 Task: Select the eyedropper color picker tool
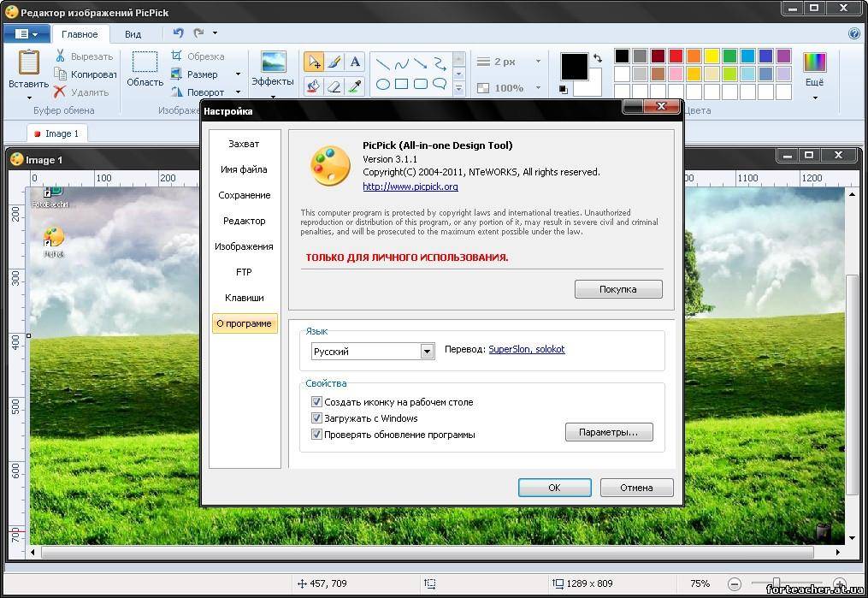(355, 86)
